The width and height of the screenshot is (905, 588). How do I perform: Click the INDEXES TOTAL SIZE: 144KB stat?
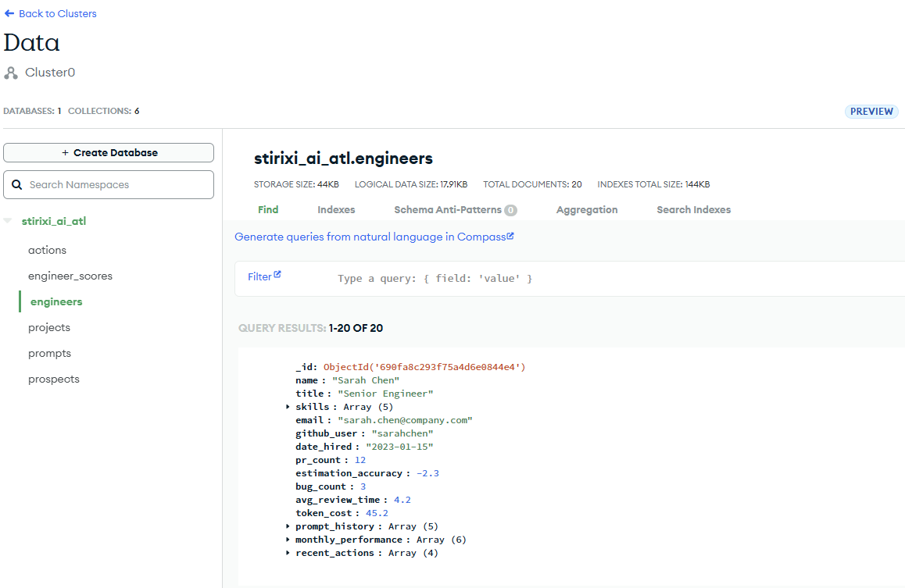(x=653, y=184)
